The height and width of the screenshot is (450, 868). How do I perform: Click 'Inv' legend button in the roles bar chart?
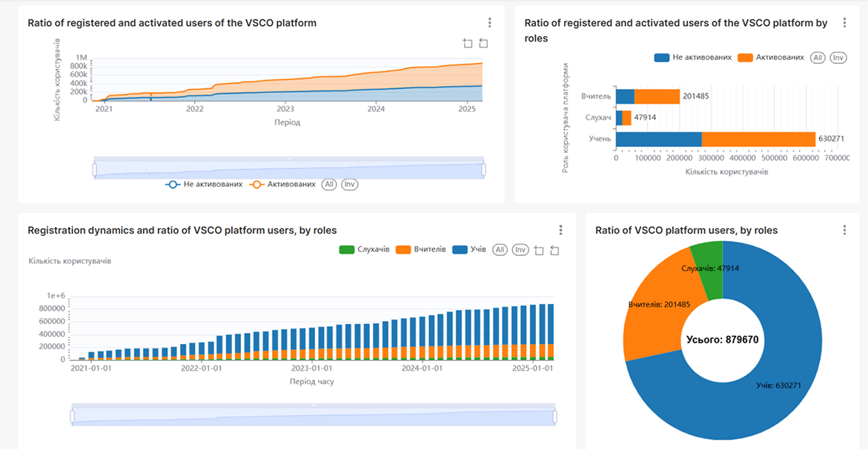838,58
